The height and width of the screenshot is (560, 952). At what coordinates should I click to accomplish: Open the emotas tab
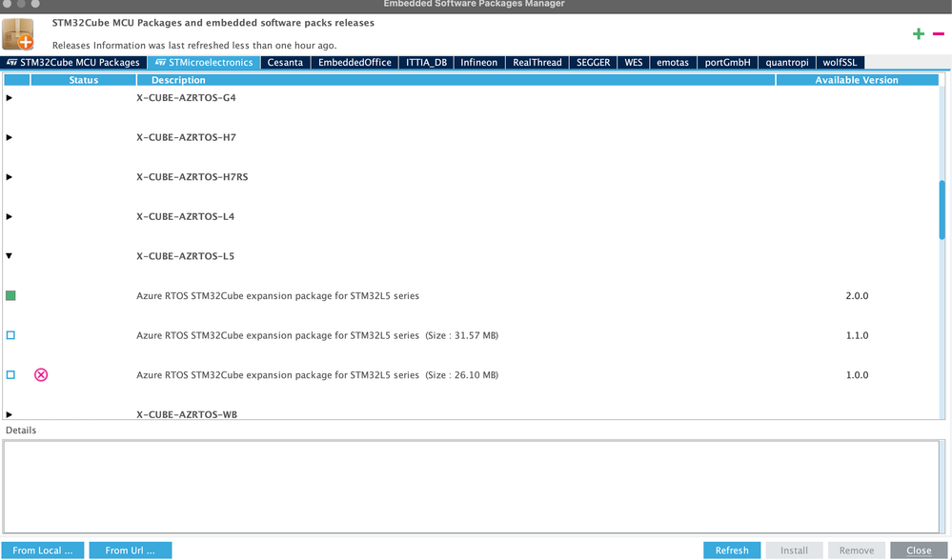click(x=673, y=63)
